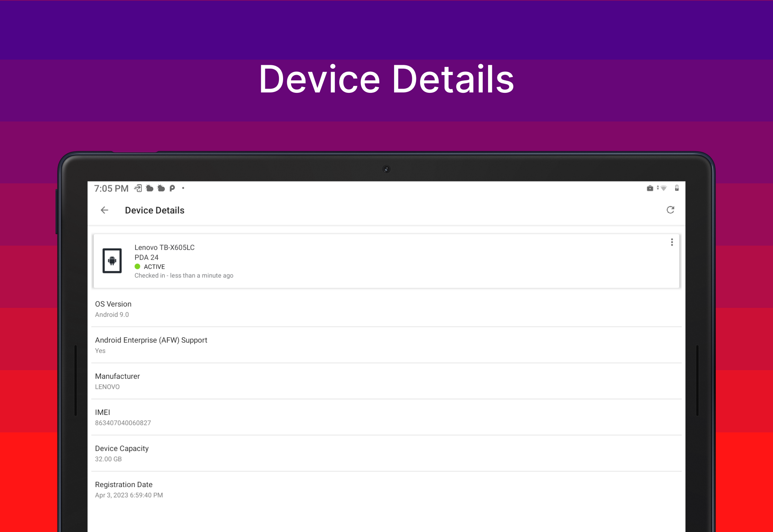Tap the Device Details app bar title
The height and width of the screenshot is (532, 773).
click(x=155, y=210)
